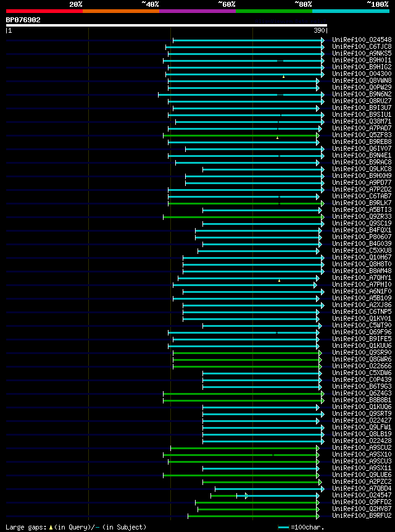Open hit UniRef100_B9HIG2

[362, 67]
